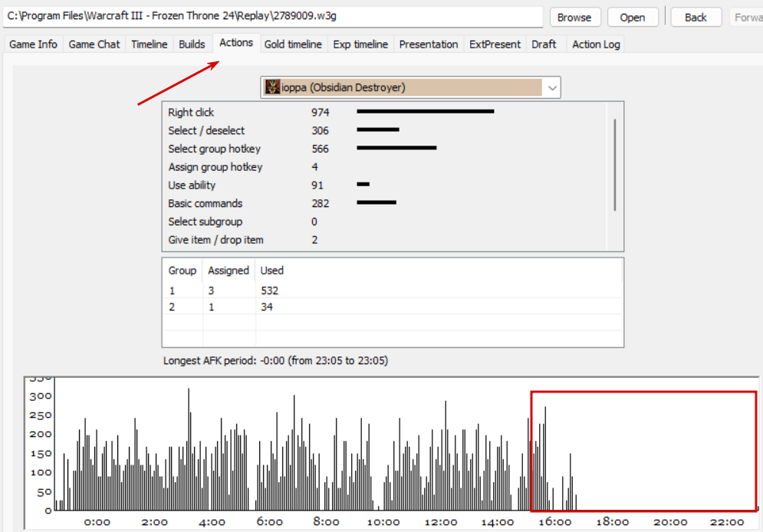Open the Action Log tab
Image resolution: width=763 pixels, height=532 pixels.
point(596,44)
